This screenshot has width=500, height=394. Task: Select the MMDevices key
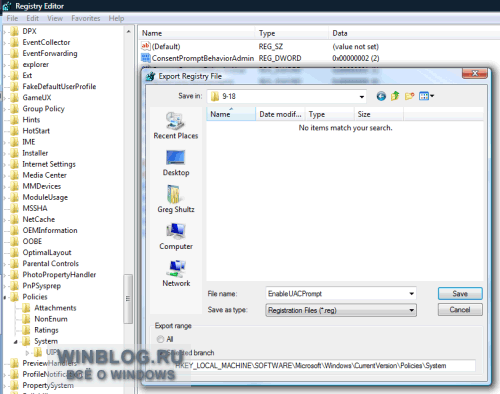(42, 186)
